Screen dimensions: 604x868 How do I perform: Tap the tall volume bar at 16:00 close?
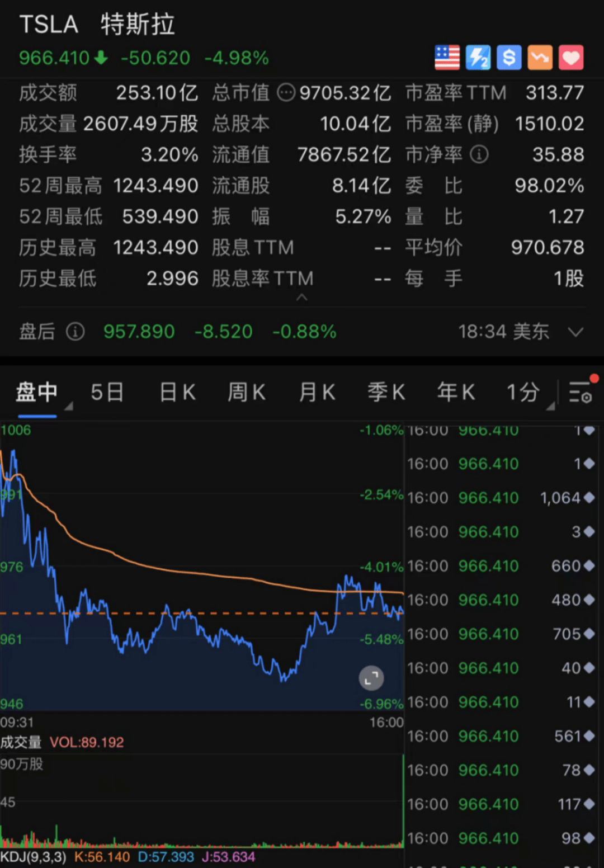[403, 800]
